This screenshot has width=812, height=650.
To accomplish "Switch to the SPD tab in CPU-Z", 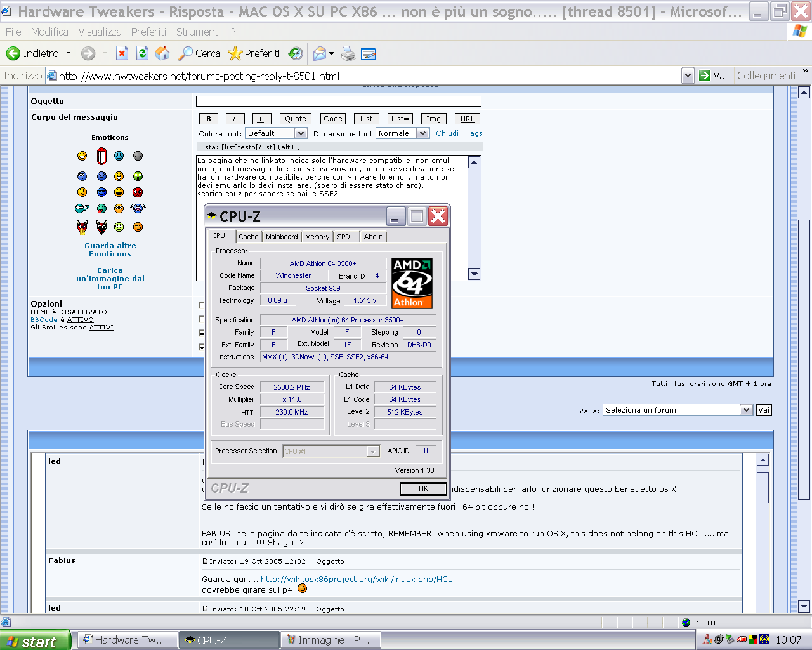I will (x=344, y=237).
